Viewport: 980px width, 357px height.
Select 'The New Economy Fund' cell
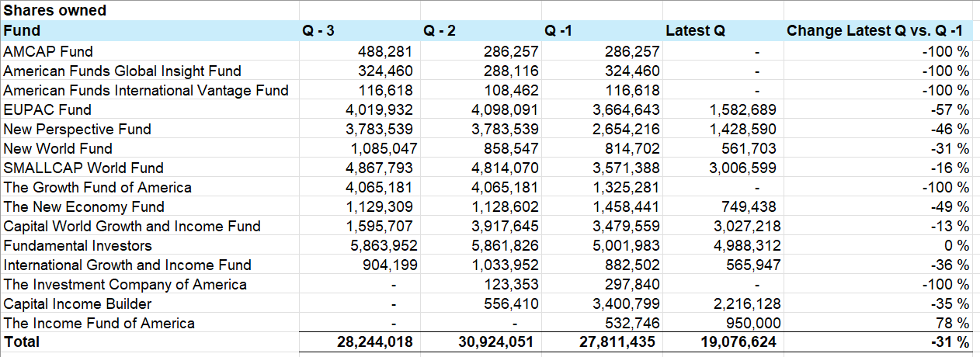click(x=150, y=206)
